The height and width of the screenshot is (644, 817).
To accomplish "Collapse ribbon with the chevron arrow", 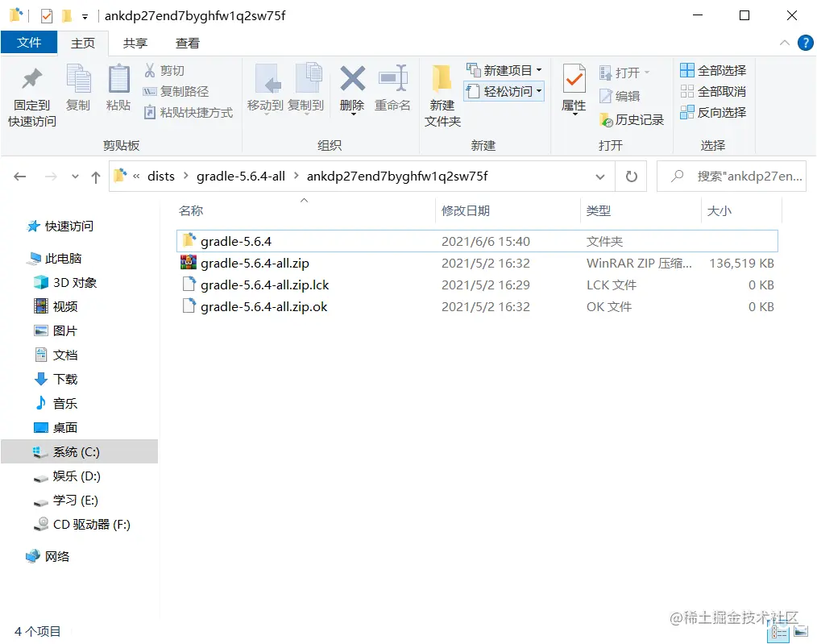I will (x=784, y=43).
